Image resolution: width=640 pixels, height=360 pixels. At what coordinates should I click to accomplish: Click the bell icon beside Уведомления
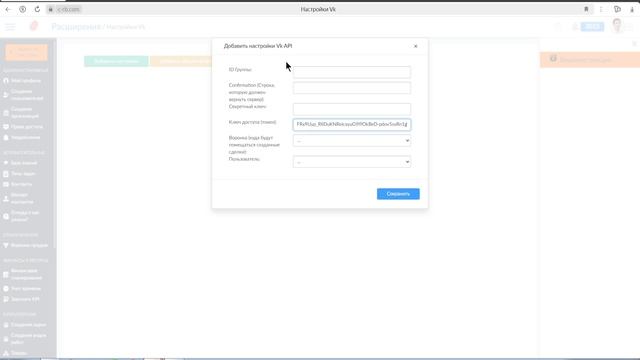[x=6, y=138]
